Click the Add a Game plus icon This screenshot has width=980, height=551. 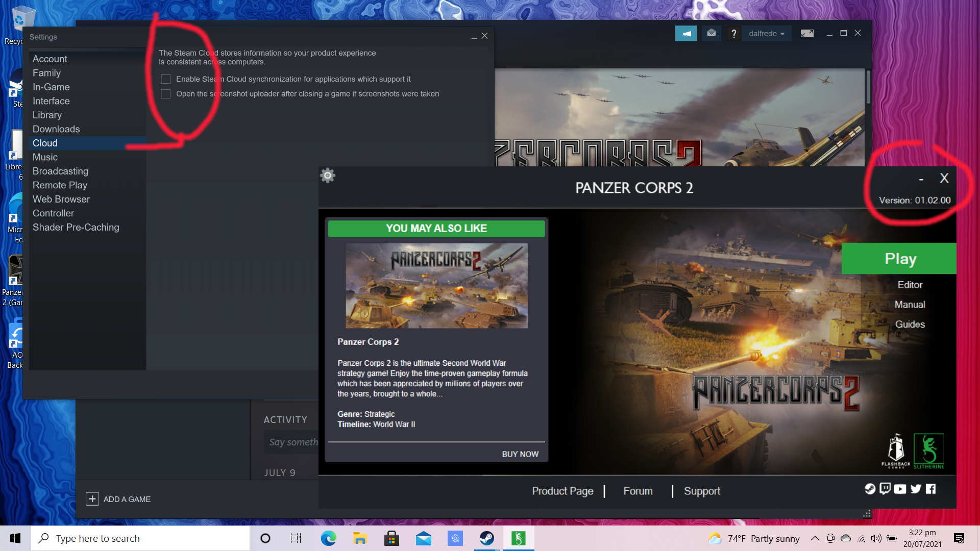[92, 499]
